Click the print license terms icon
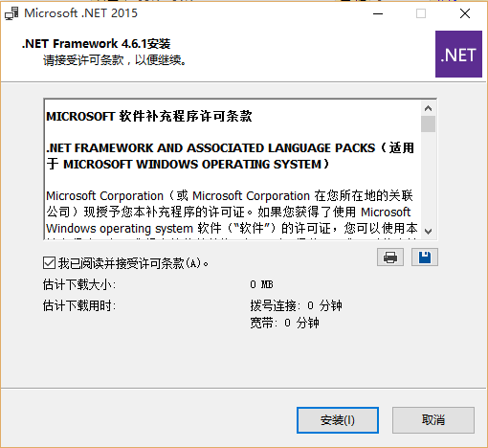The image size is (488, 448). [390, 258]
